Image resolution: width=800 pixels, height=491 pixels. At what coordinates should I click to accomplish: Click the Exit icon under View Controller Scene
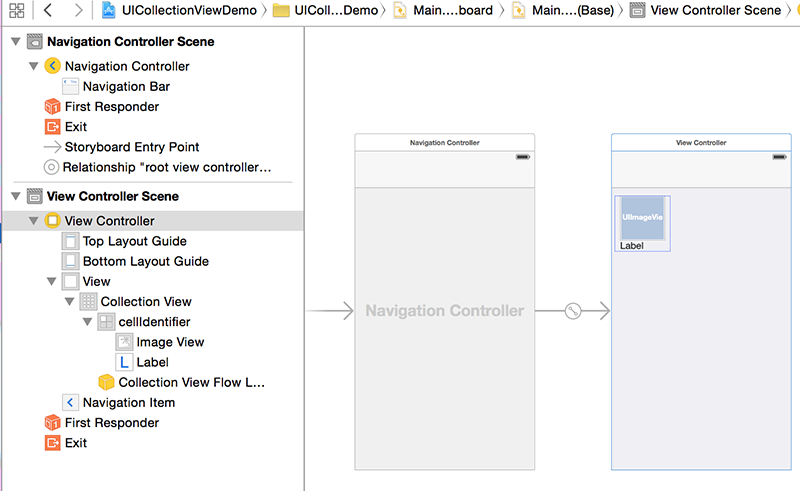(x=52, y=443)
